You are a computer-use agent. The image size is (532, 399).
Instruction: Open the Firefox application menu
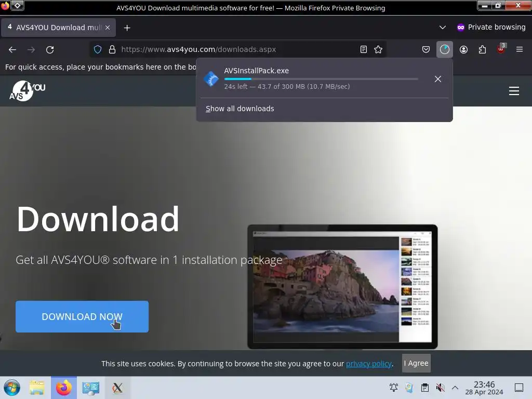[520, 49]
